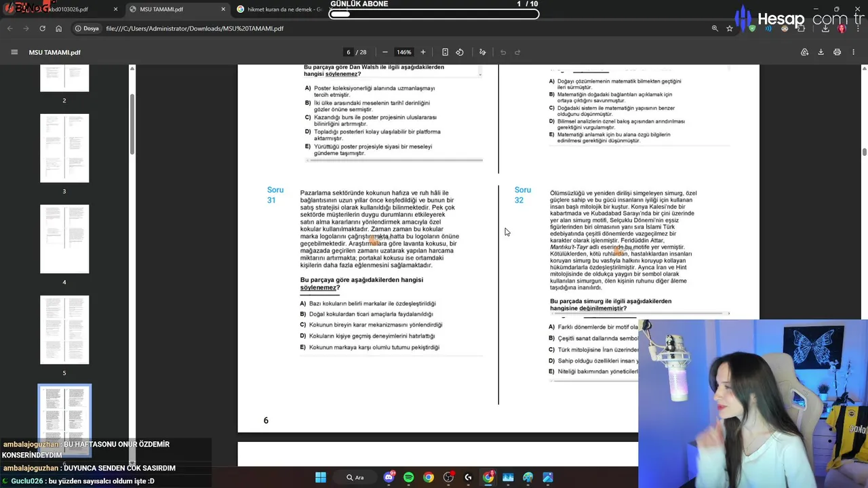Viewport: 868px width, 488px height.
Task: Click Soru 31 answer option C
Action: (x=371, y=325)
